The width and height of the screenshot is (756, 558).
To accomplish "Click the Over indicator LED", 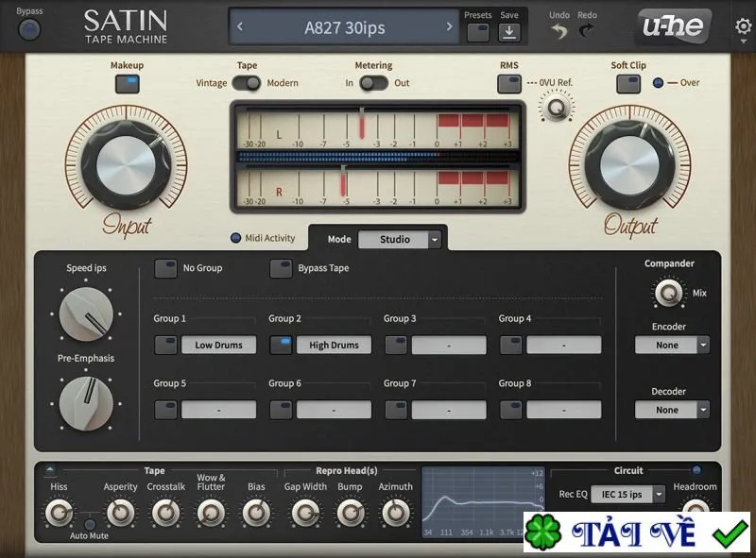I will (658, 83).
